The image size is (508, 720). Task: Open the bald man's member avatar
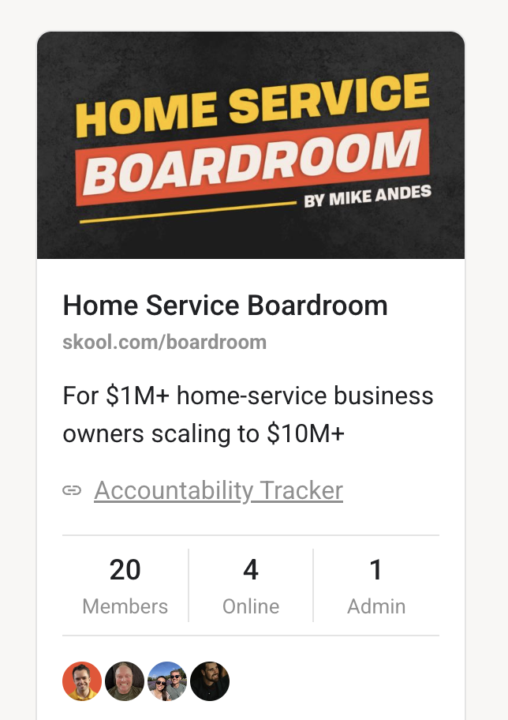click(124, 681)
